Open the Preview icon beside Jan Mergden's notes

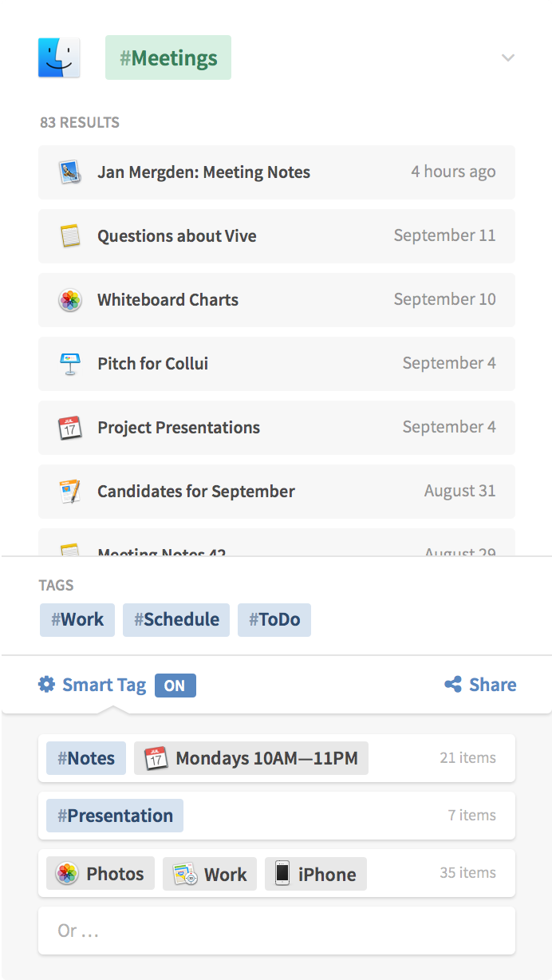point(70,172)
